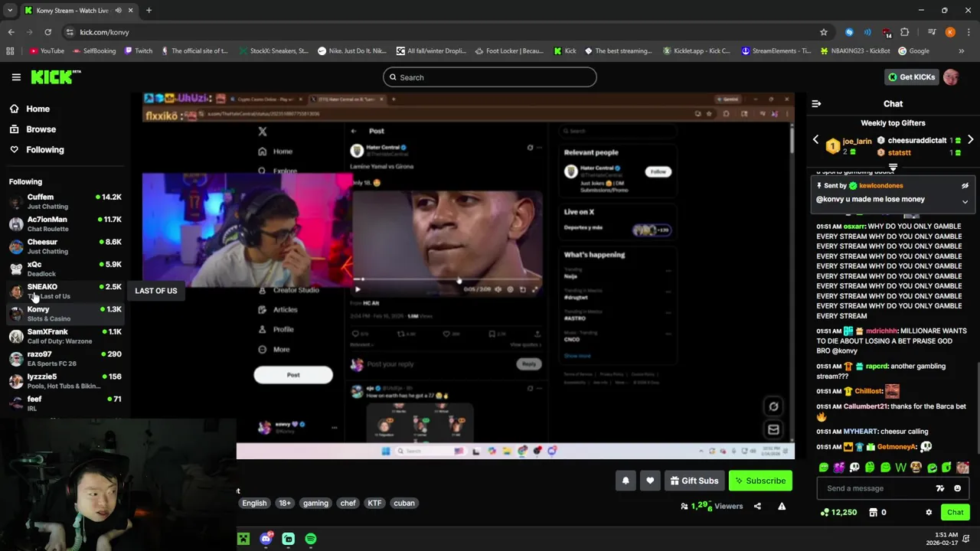This screenshot has height=551, width=980.
Task: Open xQc's channel from following list
Action: click(65, 269)
